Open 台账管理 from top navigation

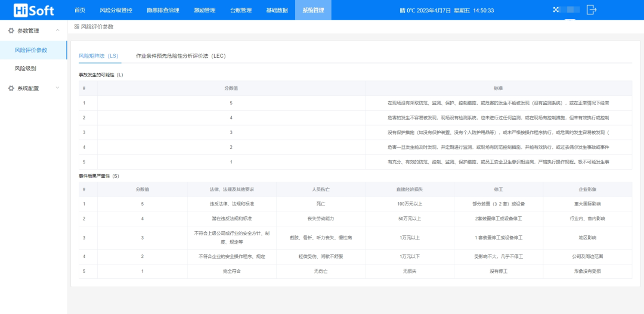pyautogui.click(x=240, y=10)
